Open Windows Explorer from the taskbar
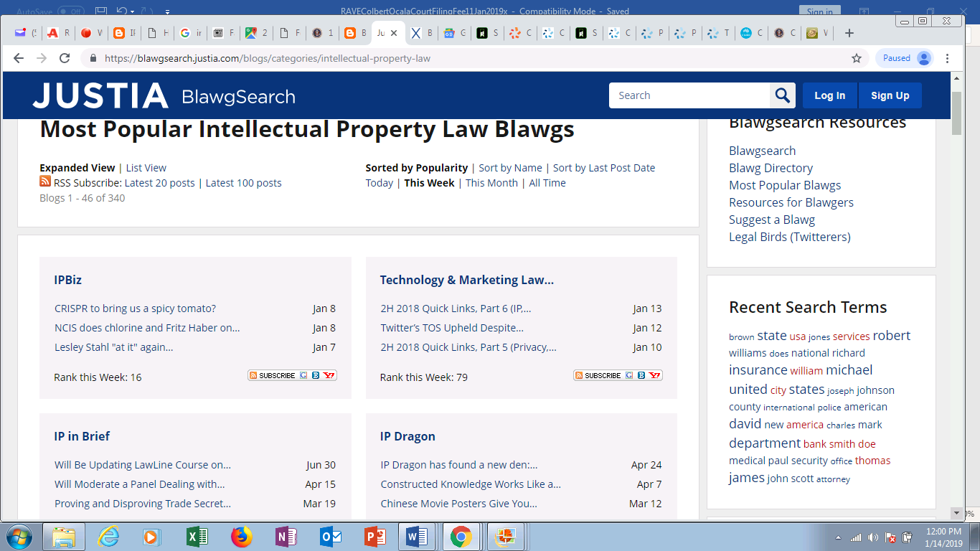This screenshot has height=551, width=980. 64,537
